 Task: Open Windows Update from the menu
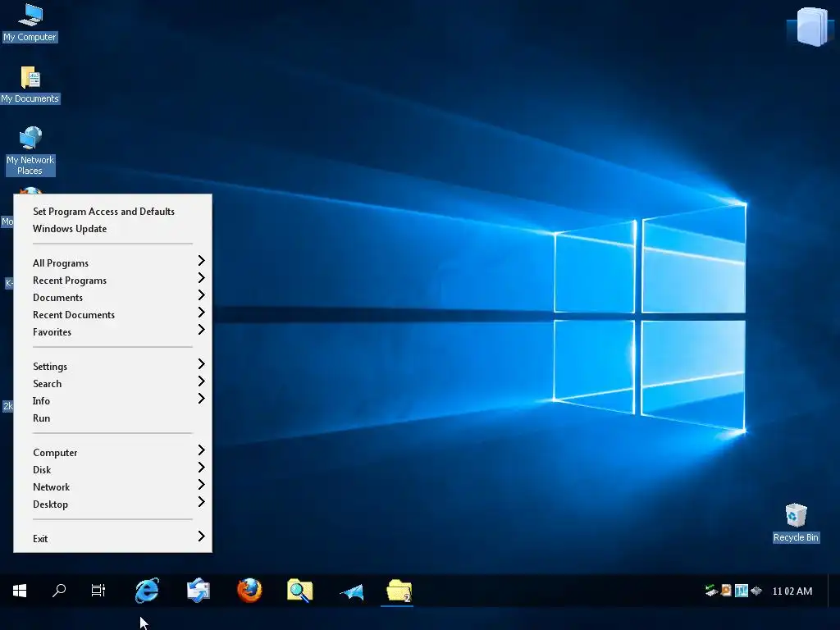[x=70, y=229]
